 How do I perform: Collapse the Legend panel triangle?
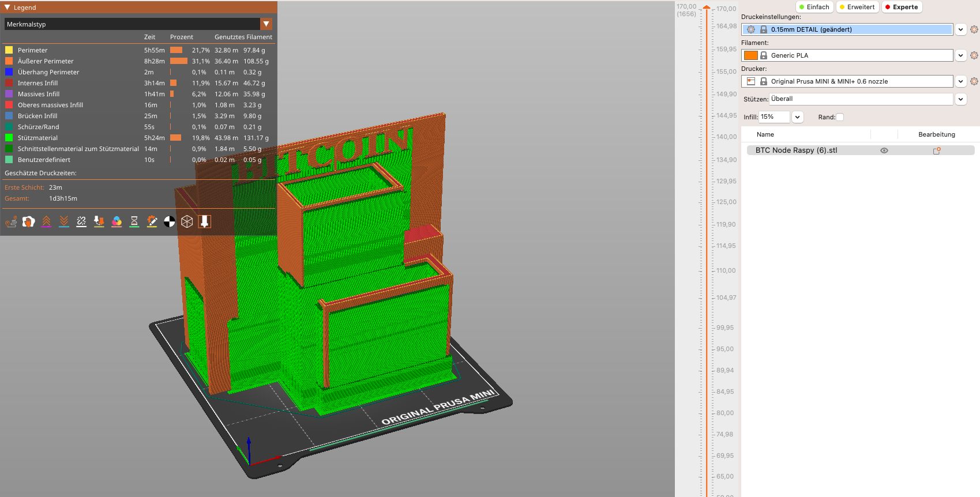tap(7, 7)
